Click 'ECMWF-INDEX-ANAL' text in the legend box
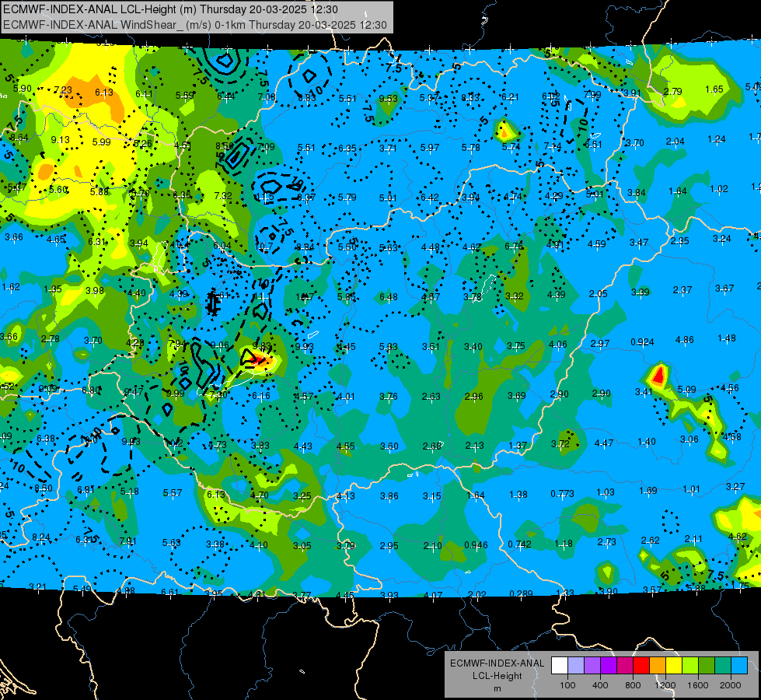This screenshot has height=700, width=761. 497,663
